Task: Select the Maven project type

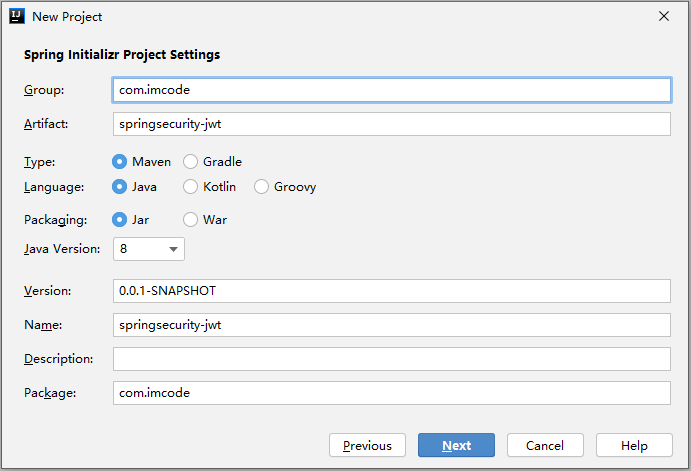Action: (x=120, y=161)
